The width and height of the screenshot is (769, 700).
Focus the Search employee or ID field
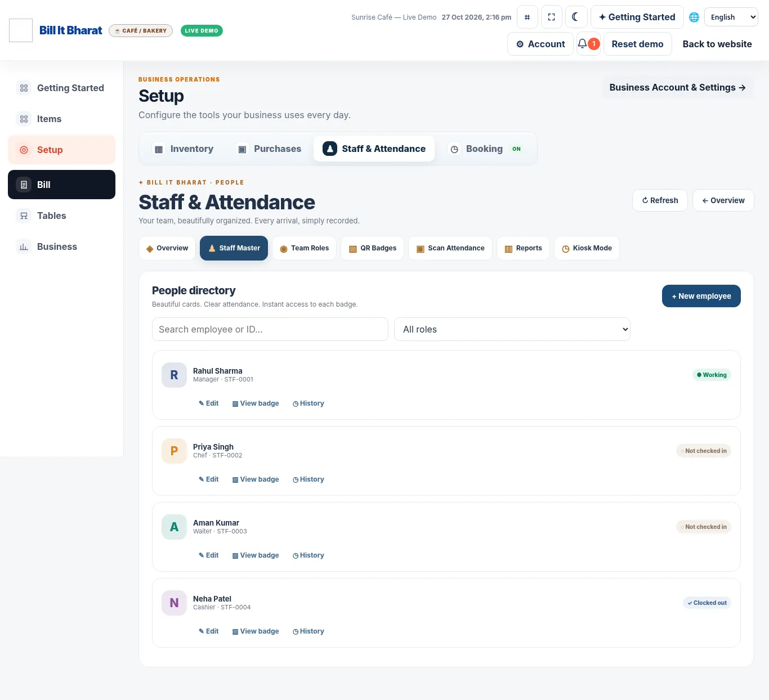pos(270,329)
